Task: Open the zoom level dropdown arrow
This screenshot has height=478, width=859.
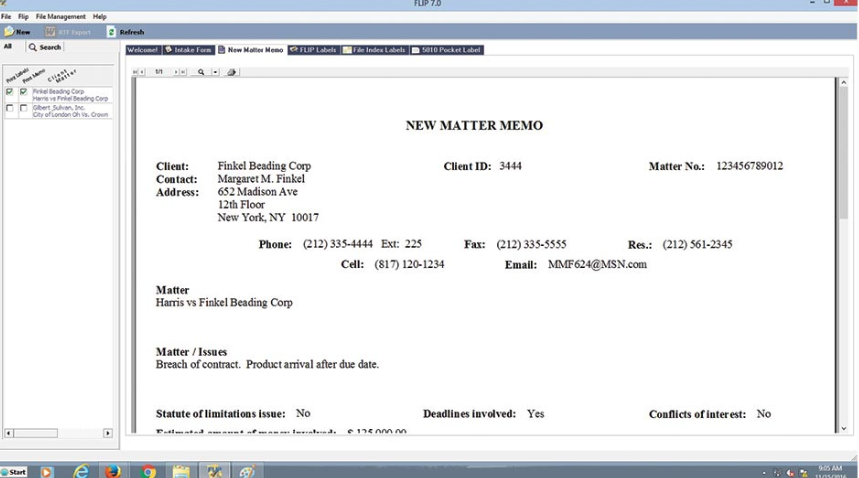Action: pyautogui.click(x=215, y=72)
